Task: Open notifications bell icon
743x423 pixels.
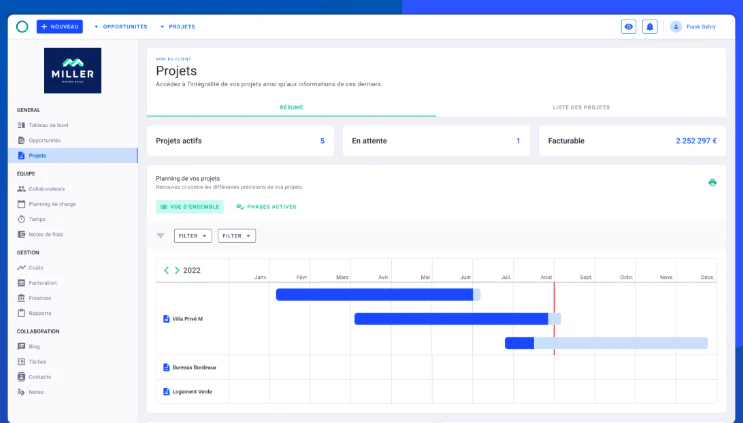Action: (x=650, y=27)
